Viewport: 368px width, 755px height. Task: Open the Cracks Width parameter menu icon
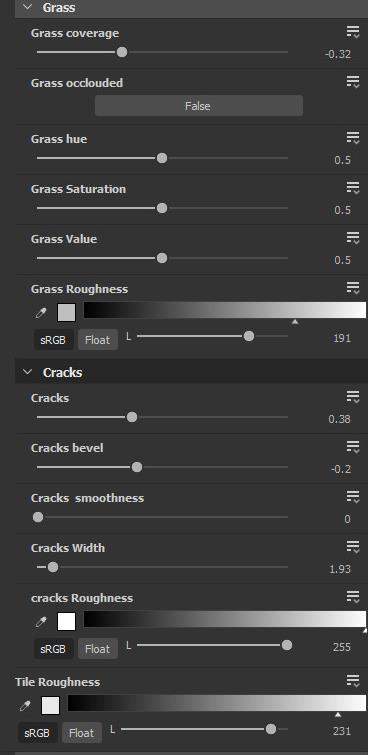pos(353,548)
